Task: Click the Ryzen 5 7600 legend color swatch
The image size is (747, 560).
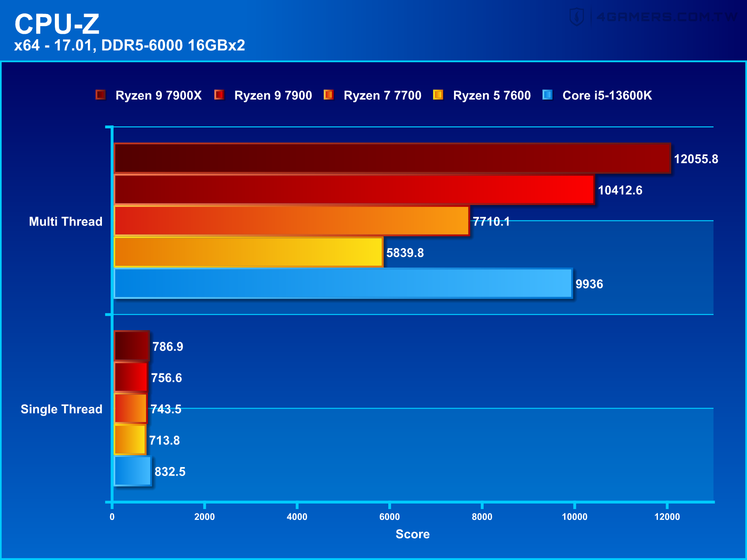Action: [438, 95]
